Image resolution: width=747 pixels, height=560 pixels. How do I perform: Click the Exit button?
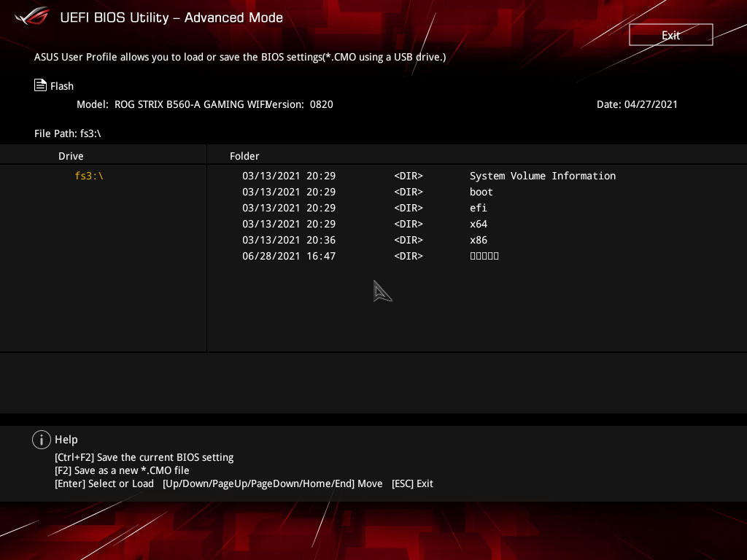point(671,35)
